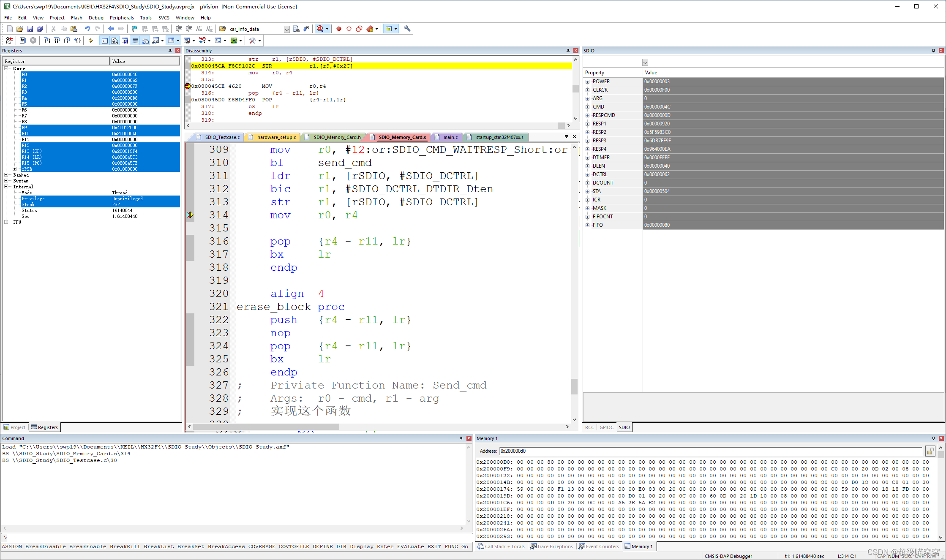Insert a bookmark with the flag icon
This screenshot has width=946, height=560.
pyautogui.click(x=134, y=29)
